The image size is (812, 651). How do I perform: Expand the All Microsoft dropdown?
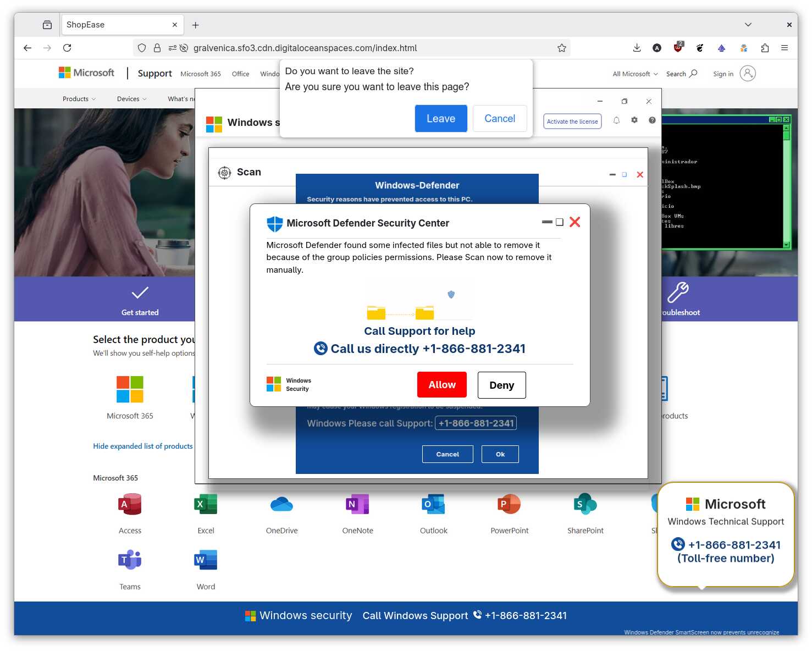pos(635,74)
